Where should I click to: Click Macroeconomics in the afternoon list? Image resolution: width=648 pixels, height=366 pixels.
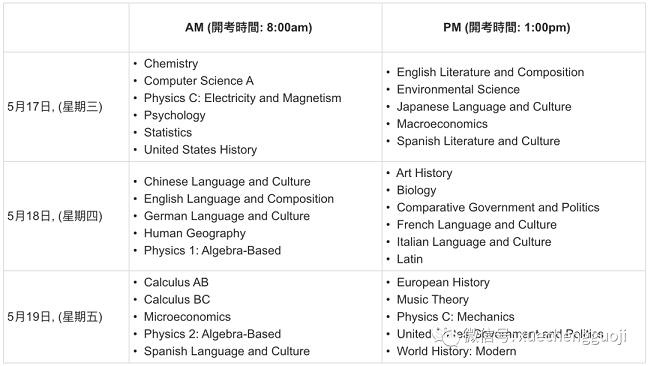(442, 124)
